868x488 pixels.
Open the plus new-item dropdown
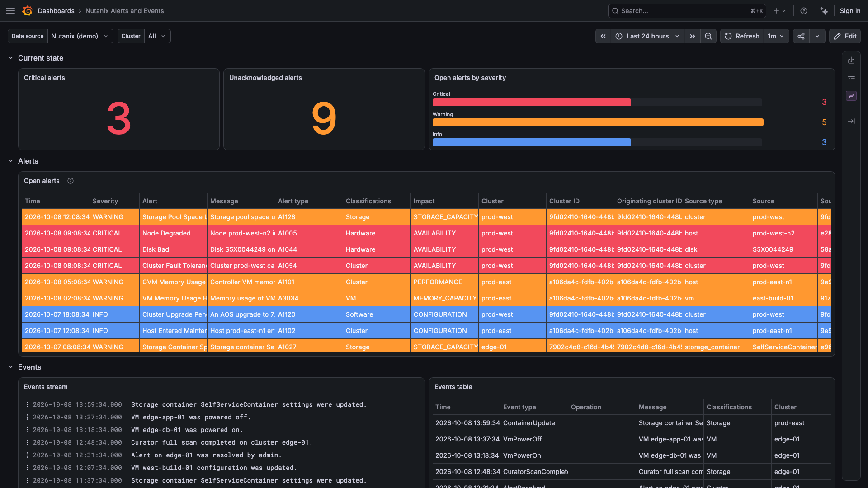[x=779, y=11]
